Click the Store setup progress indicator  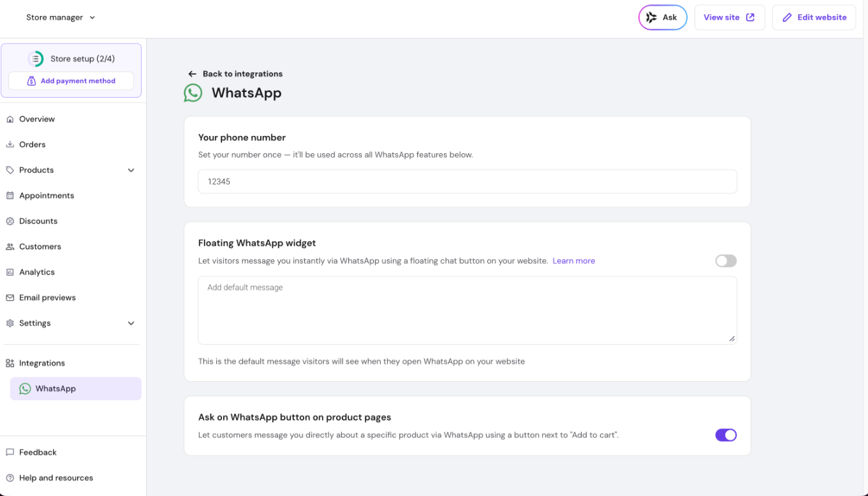36,59
